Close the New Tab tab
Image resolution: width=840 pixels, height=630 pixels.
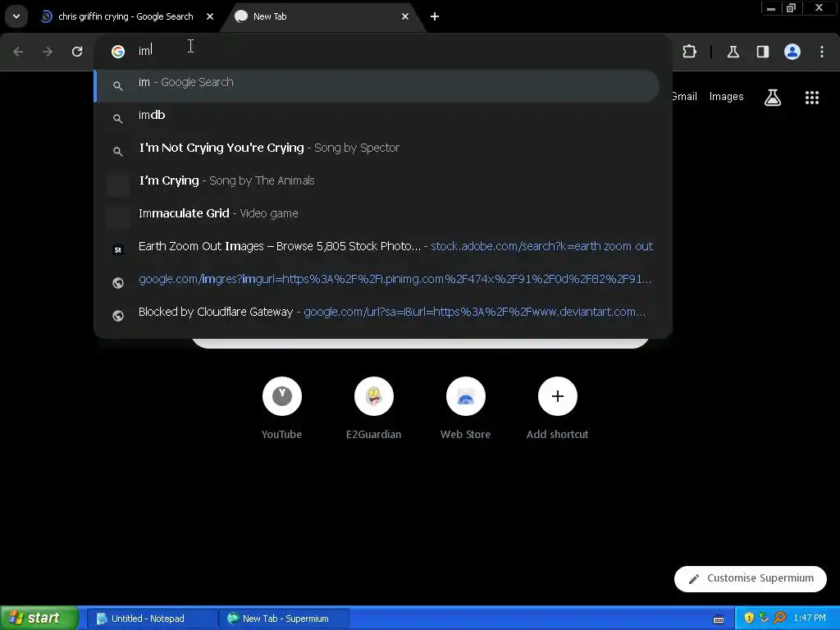click(405, 16)
